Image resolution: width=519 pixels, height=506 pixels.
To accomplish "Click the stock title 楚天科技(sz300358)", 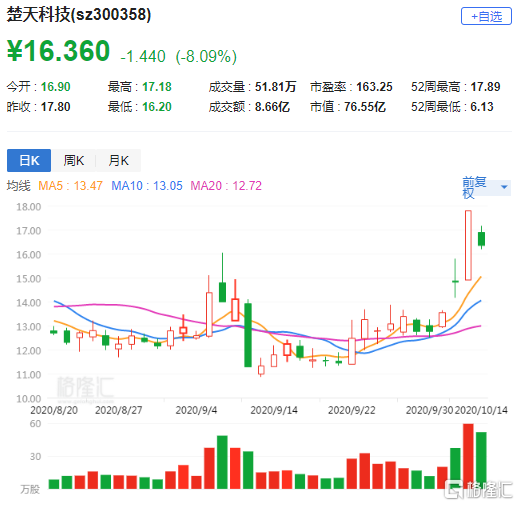I will click(79, 15).
